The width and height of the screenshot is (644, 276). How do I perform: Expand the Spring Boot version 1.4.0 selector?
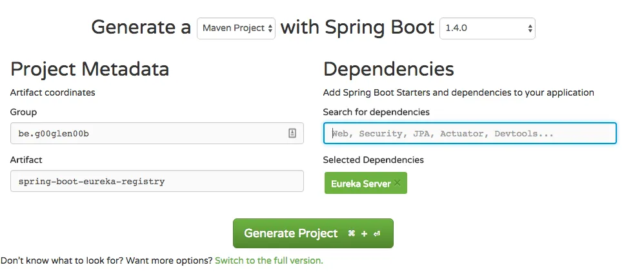(x=487, y=28)
